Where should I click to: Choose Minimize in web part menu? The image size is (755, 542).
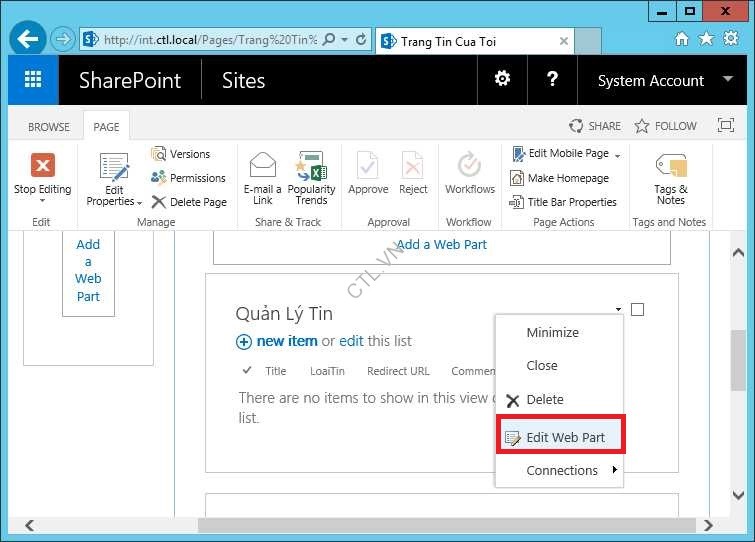[552, 332]
